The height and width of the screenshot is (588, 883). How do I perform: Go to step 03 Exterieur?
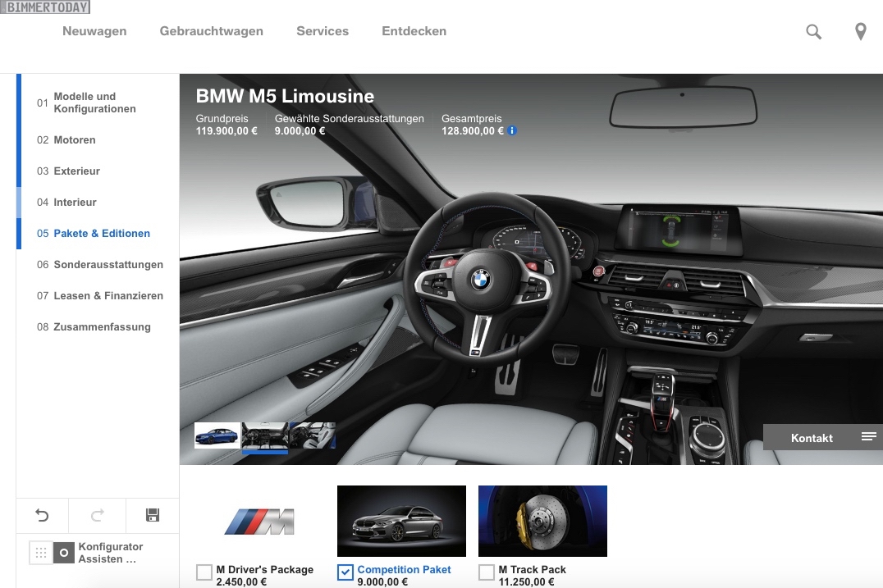76,171
